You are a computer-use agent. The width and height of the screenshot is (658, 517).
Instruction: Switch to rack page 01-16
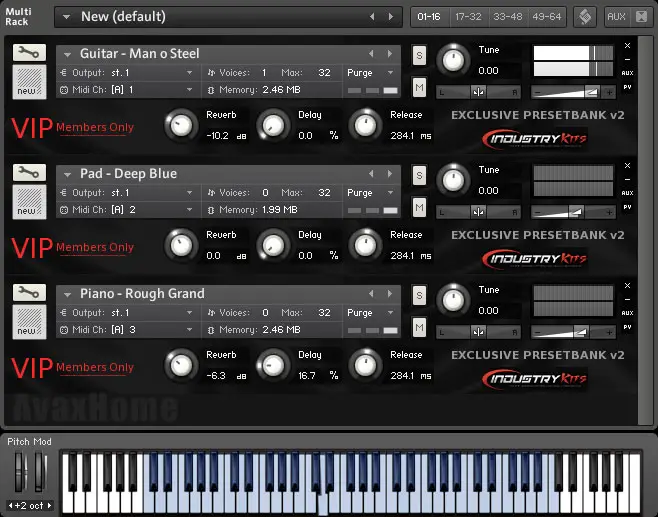[x=429, y=17]
